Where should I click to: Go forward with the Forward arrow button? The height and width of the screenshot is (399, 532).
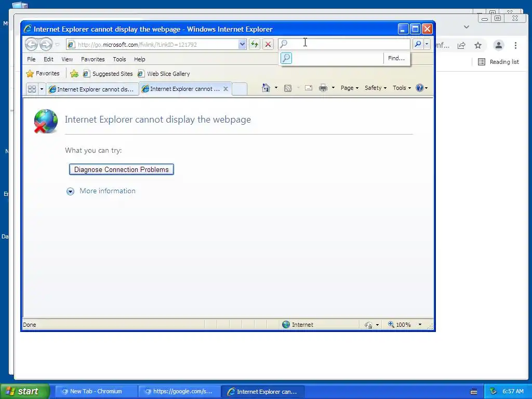click(x=46, y=45)
